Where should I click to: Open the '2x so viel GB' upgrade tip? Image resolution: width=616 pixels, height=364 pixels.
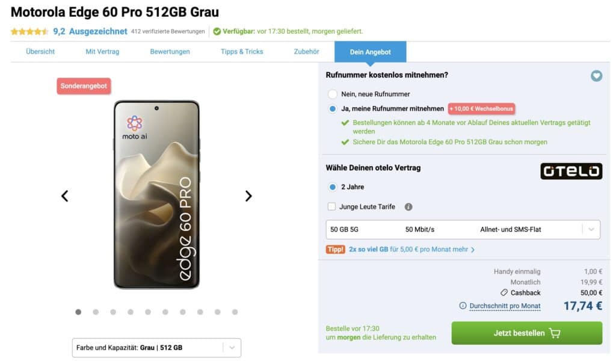pos(411,249)
